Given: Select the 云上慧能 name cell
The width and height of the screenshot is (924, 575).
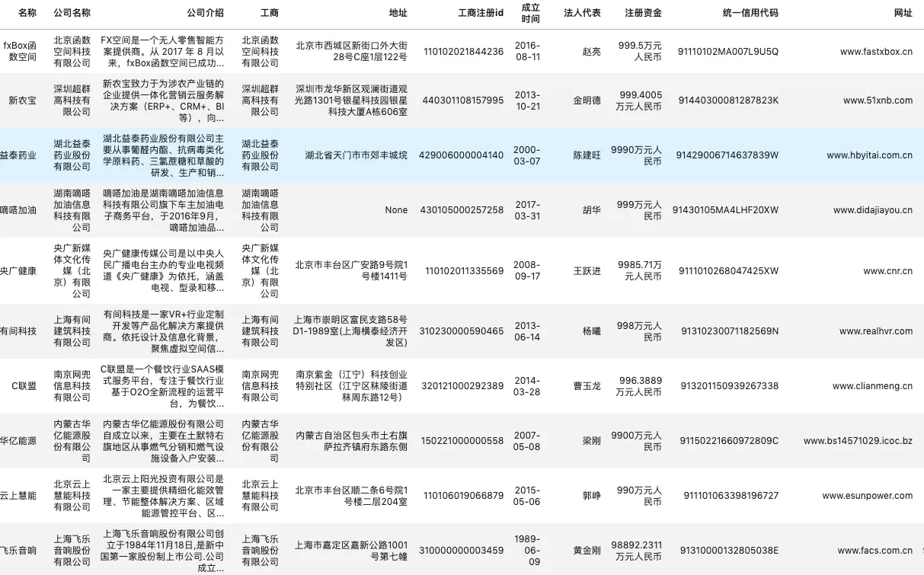Looking at the screenshot, I should 18,496.
